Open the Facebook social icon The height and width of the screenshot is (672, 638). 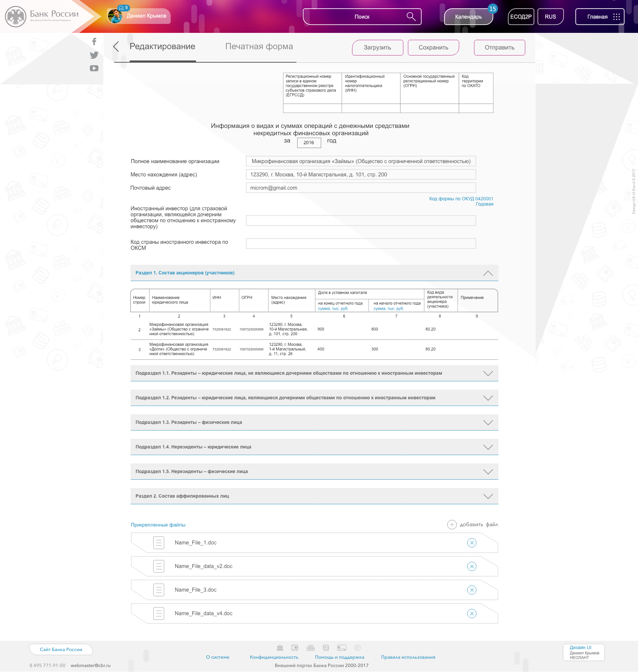point(94,42)
